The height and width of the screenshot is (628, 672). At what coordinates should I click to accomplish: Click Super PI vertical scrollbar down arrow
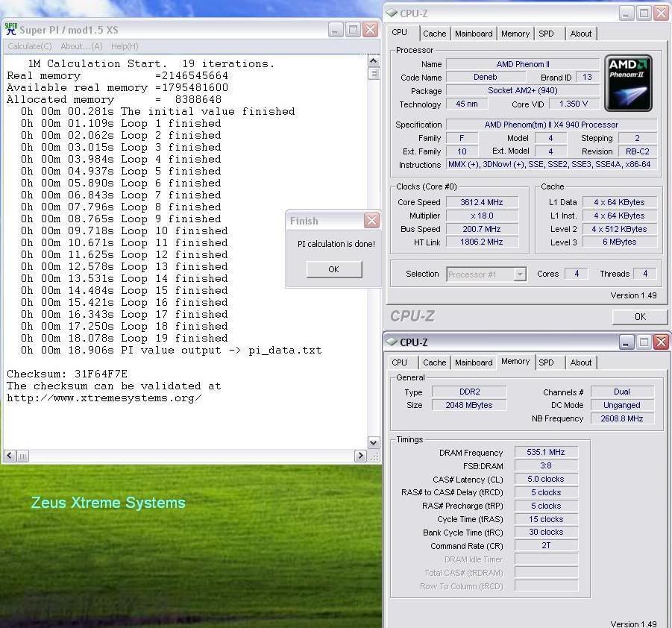[373, 442]
